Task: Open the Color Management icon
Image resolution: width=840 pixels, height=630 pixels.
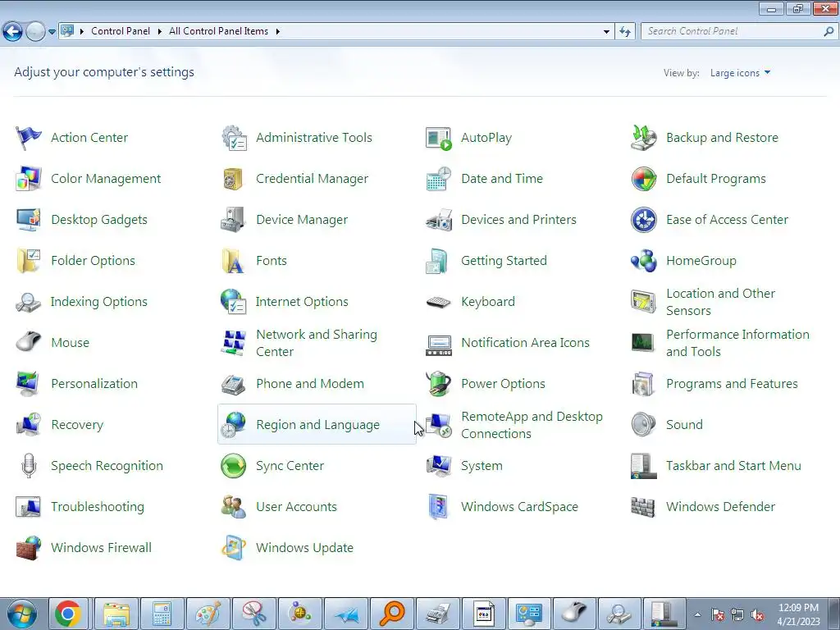Action: (28, 179)
